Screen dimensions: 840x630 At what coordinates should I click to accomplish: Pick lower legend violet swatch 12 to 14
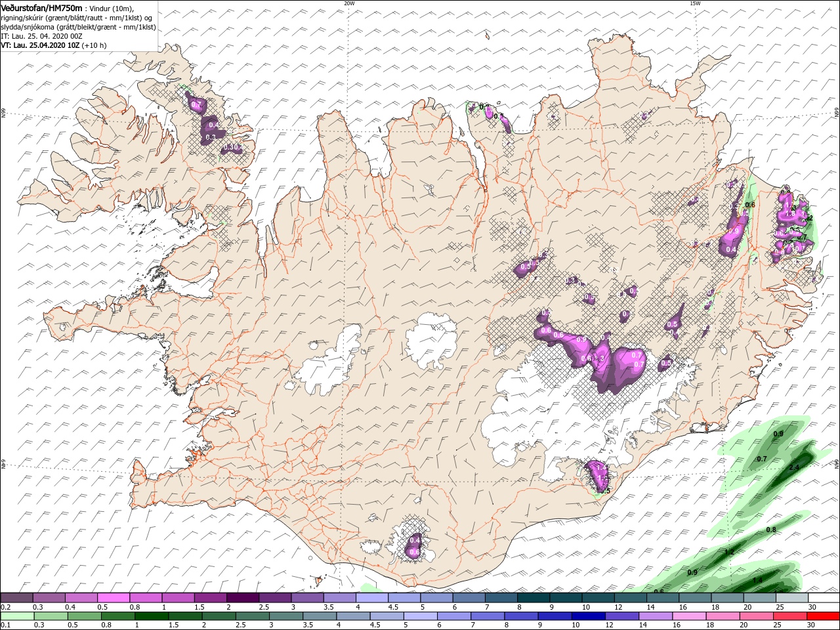622,616
